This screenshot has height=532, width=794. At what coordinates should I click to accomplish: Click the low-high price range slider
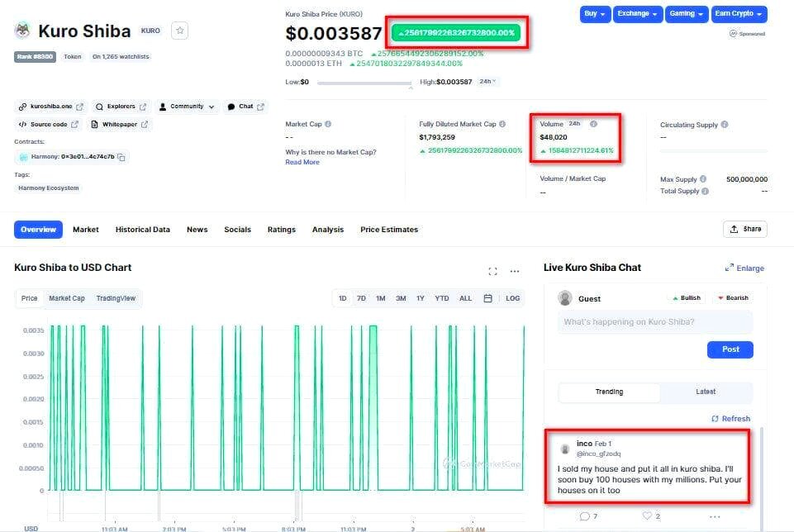pos(364,83)
